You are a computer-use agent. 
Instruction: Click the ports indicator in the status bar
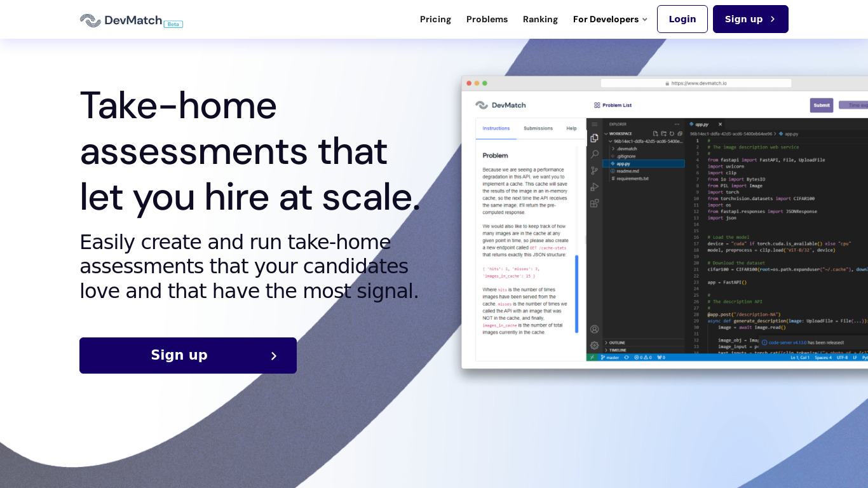pos(661,357)
